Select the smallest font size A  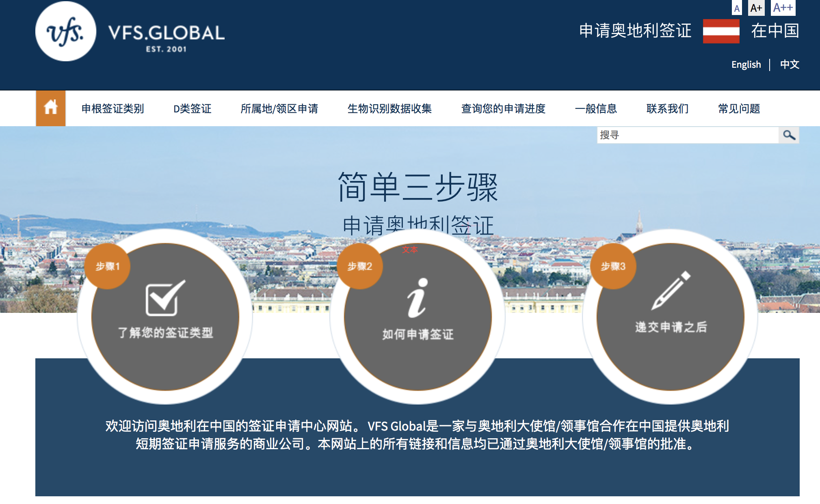click(737, 8)
